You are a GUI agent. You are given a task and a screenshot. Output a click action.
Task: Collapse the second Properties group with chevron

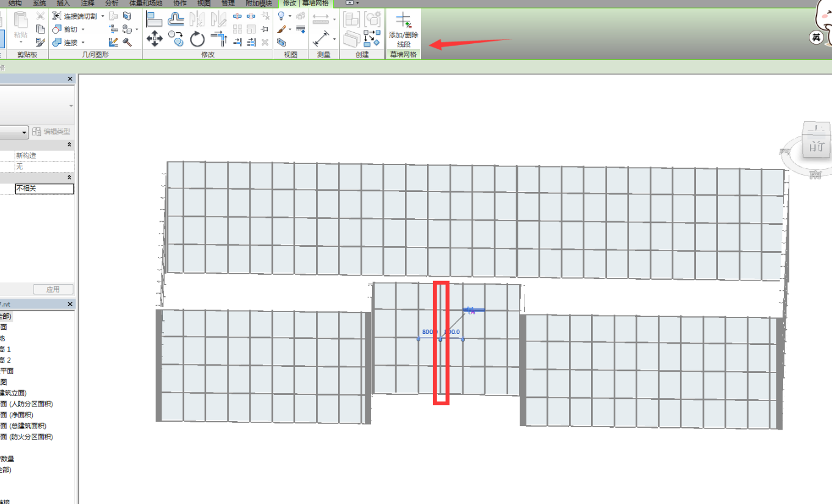pos(69,177)
